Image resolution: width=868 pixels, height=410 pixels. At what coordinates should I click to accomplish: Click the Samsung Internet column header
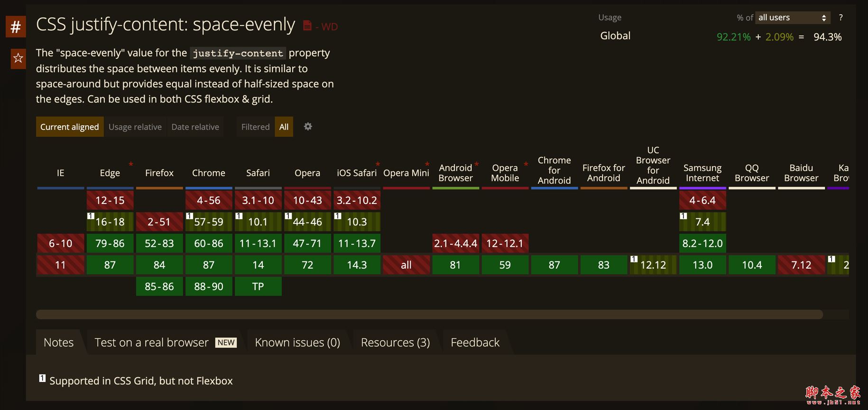pos(702,173)
